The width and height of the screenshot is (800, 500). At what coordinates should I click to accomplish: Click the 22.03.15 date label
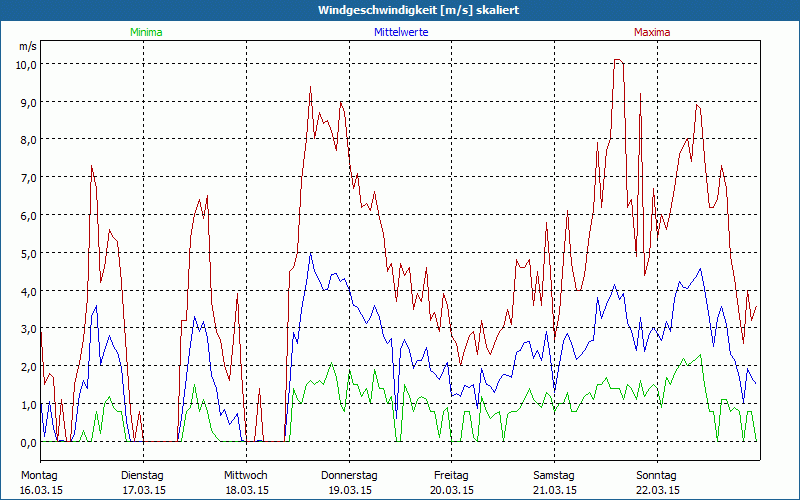(657, 490)
